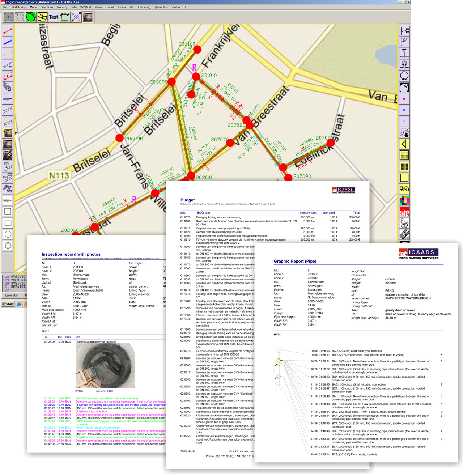Image resolution: width=463 pixels, height=476 pixels.
Task: Click red node 206100 on the map
Action: (197, 49)
